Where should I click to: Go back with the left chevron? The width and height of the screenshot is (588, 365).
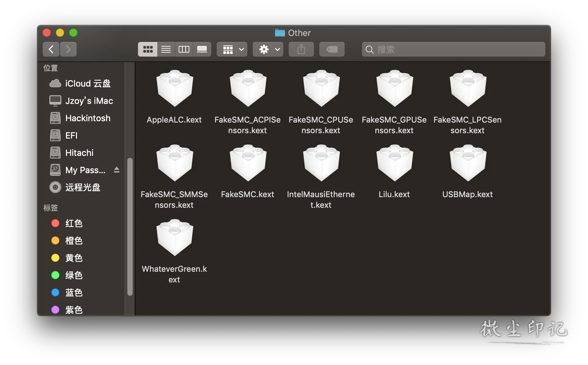51,50
